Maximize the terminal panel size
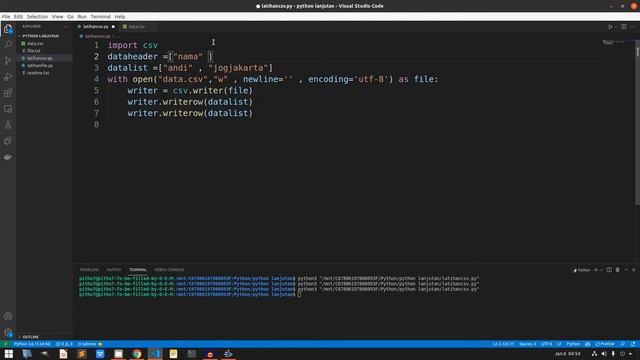Viewport: 640px width, 360px height. (626, 270)
